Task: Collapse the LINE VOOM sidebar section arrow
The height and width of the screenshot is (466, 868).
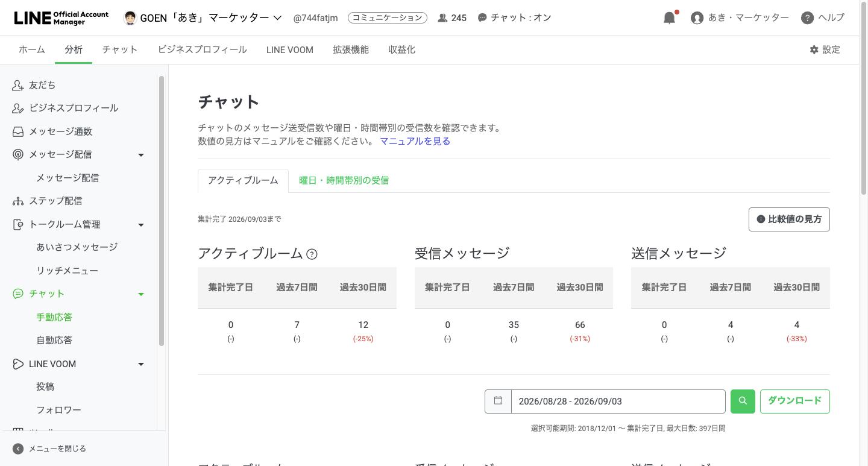Action: pyautogui.click(x=141, y=364)
